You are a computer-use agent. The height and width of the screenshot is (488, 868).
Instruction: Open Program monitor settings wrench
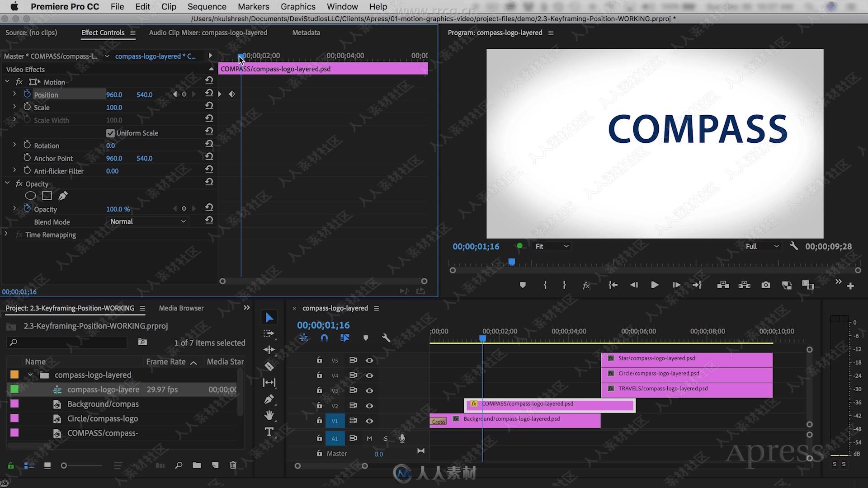click(793, 246)
